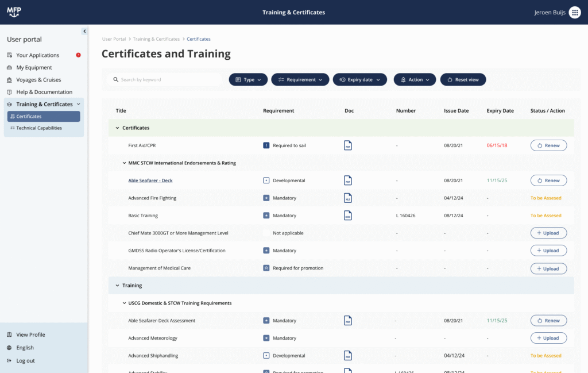Click the notification badge on Your Applications
This screenshot has width=588, height=373.
tap(79, 55)
